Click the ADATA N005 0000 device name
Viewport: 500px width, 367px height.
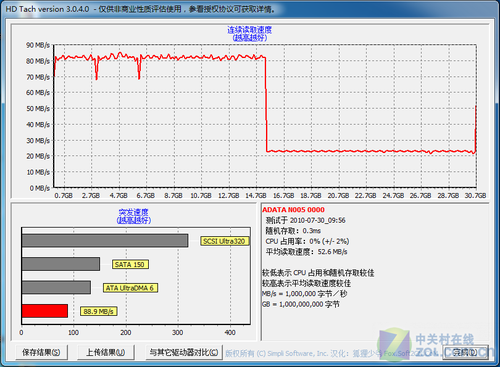[x=293, y=210]
